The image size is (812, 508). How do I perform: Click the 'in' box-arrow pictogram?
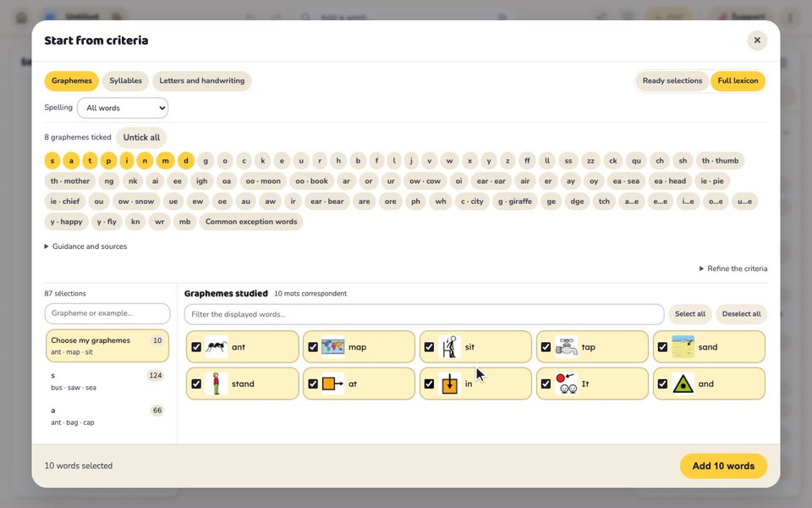[x=449, y=384]
